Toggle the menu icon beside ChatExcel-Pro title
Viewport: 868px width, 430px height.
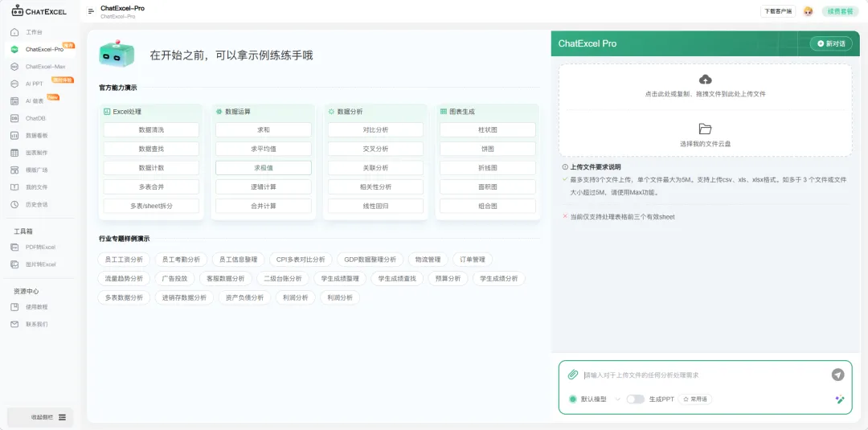[92, 11]
